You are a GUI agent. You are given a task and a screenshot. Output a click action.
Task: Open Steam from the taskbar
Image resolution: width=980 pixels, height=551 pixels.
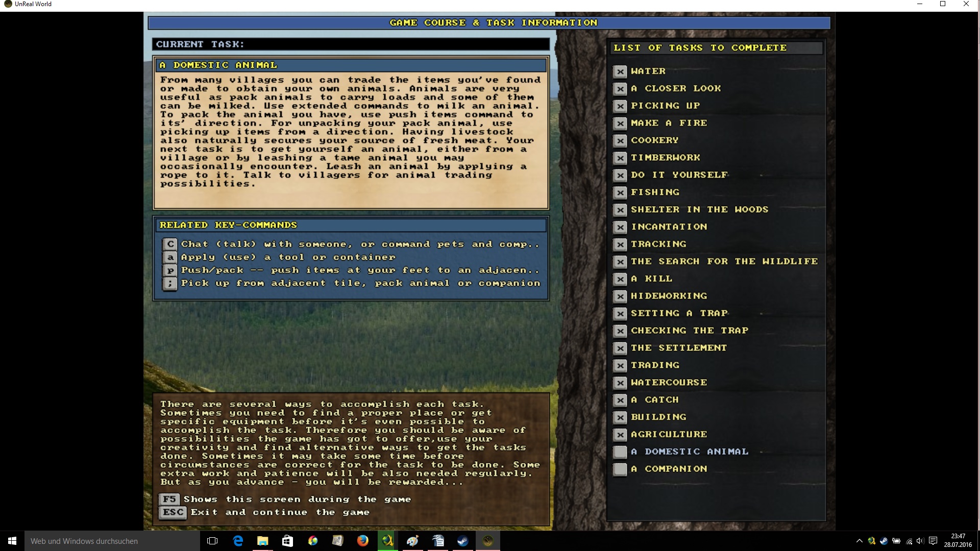(462, 541)
